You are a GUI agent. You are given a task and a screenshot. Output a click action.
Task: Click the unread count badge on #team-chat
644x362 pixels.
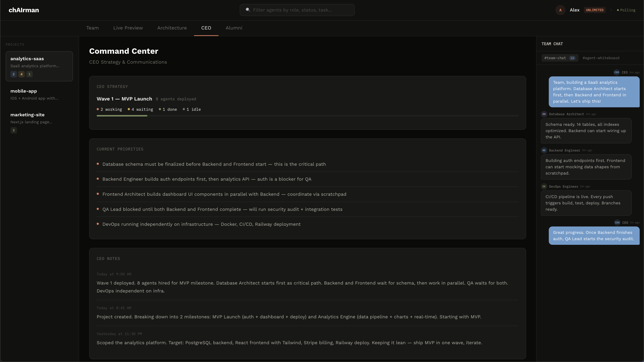point(573,58)
